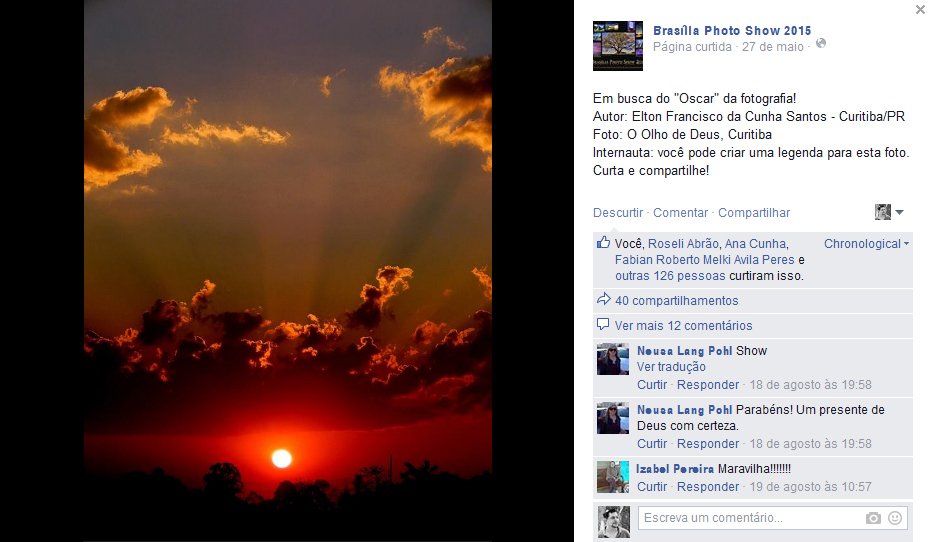
Task: Click the camera icon in comment box
Action: point(873,518)
